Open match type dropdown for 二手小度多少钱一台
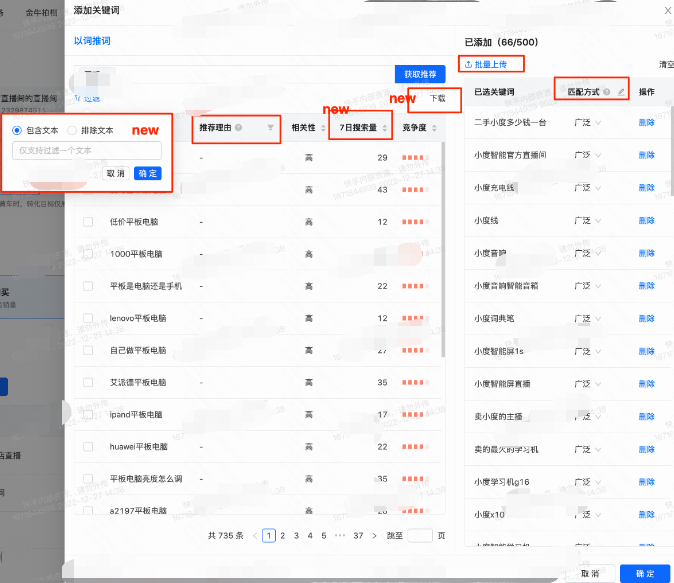674x583 pixels. coord(588,123)
